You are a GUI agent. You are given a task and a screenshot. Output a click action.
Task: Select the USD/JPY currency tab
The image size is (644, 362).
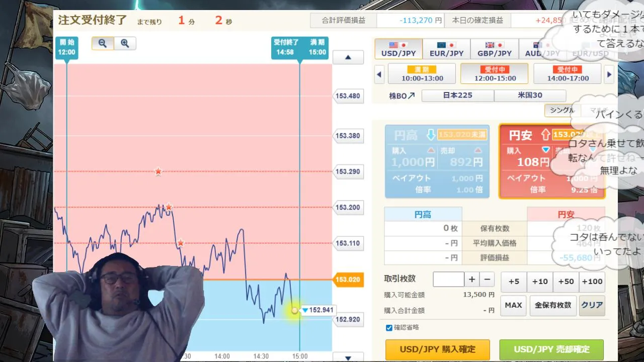point(398,49)
